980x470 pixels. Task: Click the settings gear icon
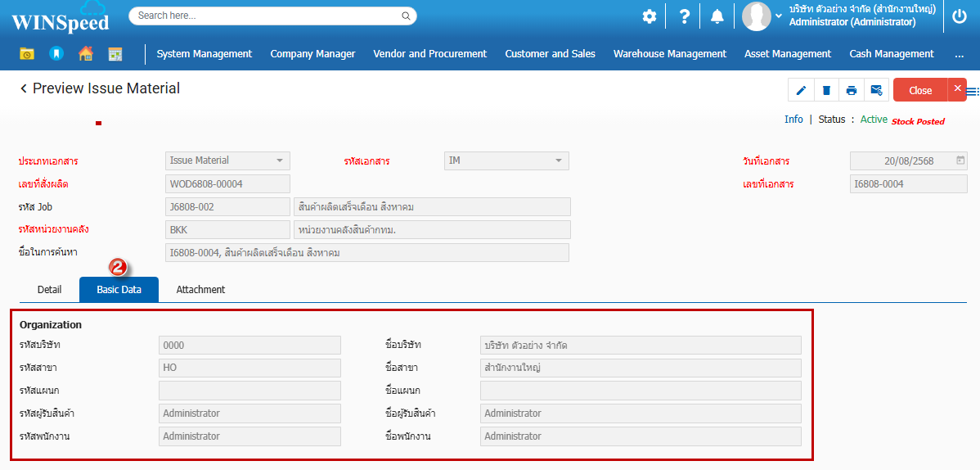point(650,16)
